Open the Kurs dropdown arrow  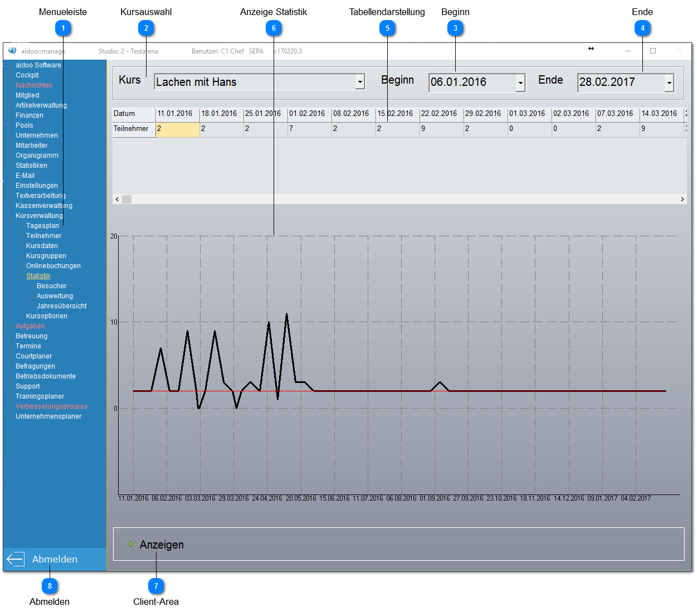tap(360, 82)
